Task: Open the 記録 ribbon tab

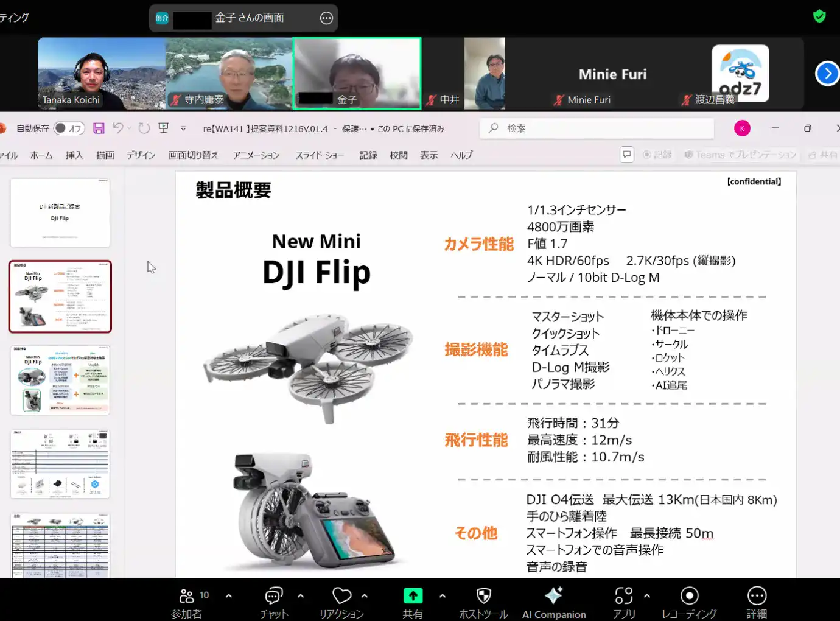Action: 368,155
